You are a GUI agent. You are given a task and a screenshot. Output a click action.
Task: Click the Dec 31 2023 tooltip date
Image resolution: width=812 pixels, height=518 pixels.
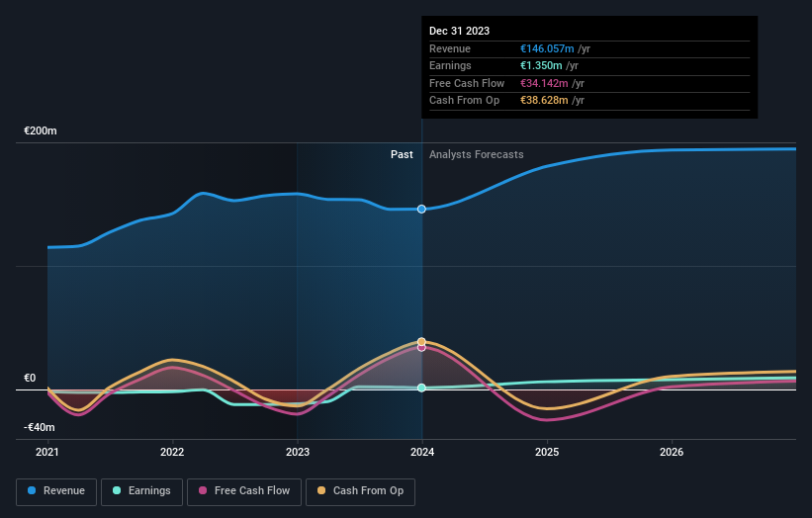point(459,31)
